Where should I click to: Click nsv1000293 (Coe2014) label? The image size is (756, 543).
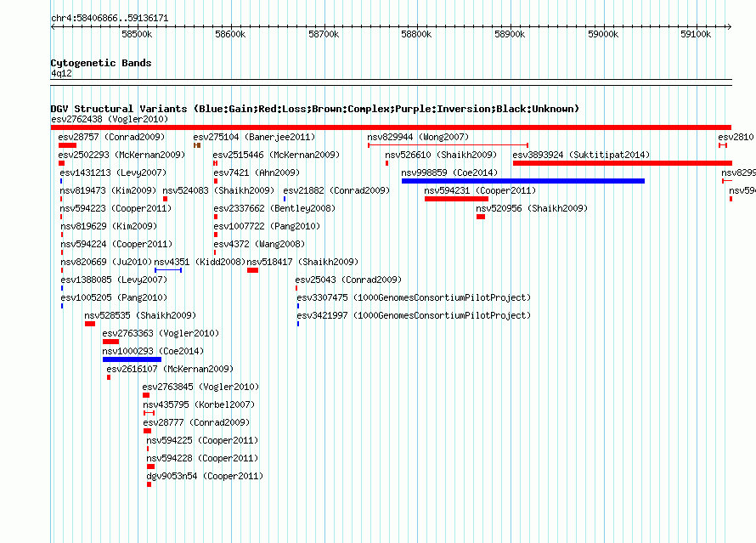coord(153,351)
